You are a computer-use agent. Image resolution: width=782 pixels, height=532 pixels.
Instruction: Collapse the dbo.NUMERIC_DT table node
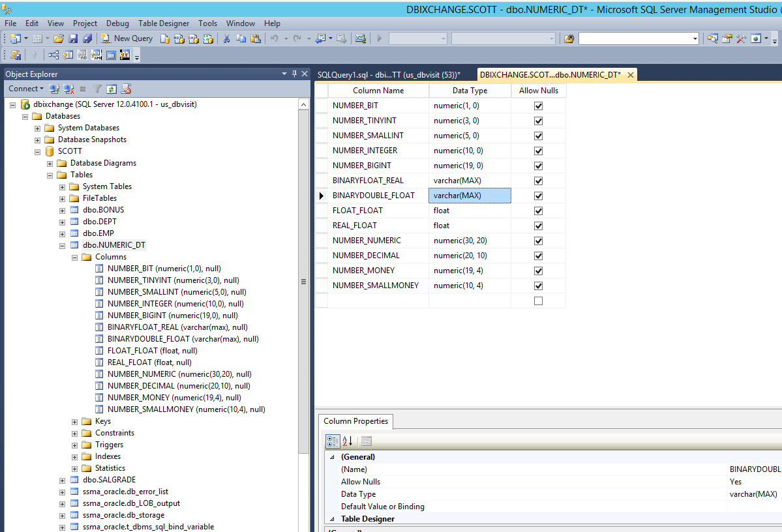(63, 245)
